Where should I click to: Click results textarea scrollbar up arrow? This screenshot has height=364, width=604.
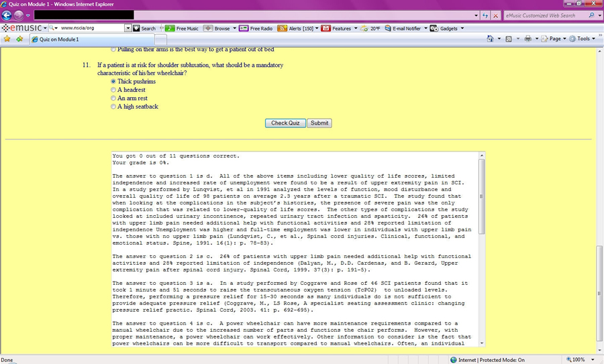click(x=482, y=155)
